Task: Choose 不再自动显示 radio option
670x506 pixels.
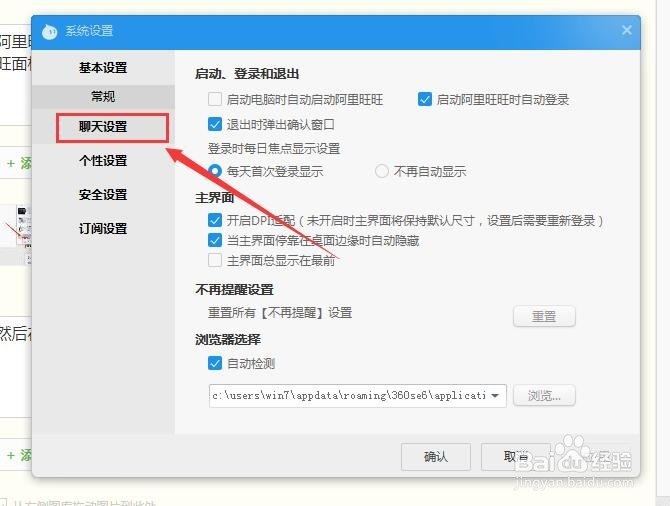Action: tap(381, 171)
